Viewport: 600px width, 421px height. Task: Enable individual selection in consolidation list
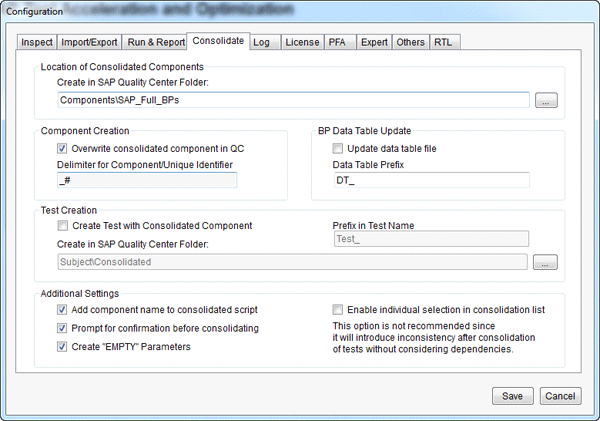338,310
